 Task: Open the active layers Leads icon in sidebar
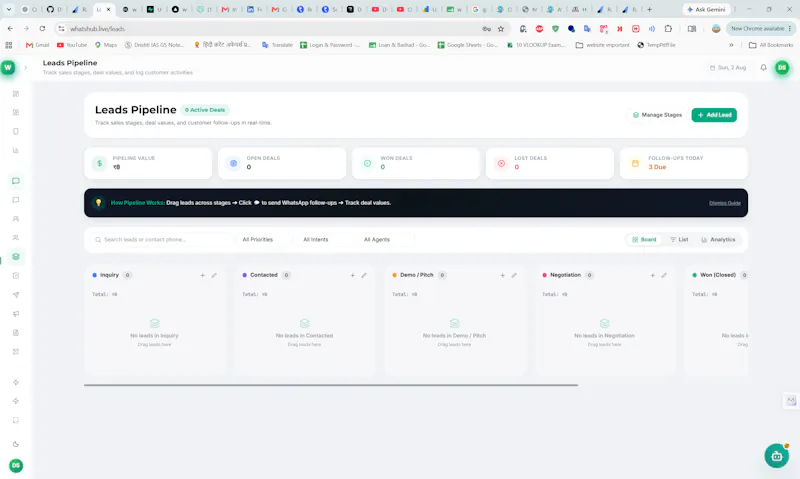coord(16,257)
